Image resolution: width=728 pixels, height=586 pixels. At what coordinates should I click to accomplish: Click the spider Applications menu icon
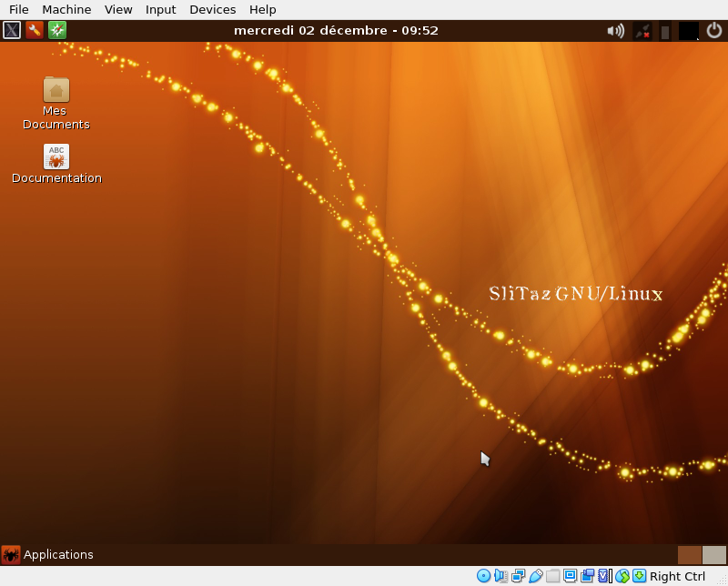pyautogui.click(x=11, y=554)
